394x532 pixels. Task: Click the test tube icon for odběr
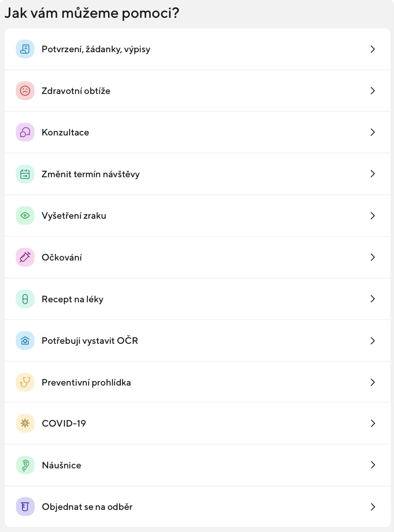click(x=25, y=507)
